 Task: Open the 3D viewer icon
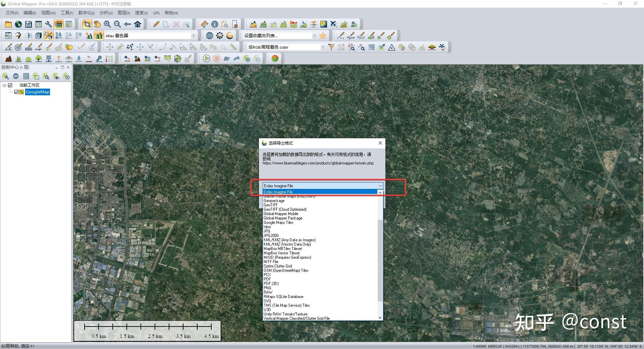point(39,36)
